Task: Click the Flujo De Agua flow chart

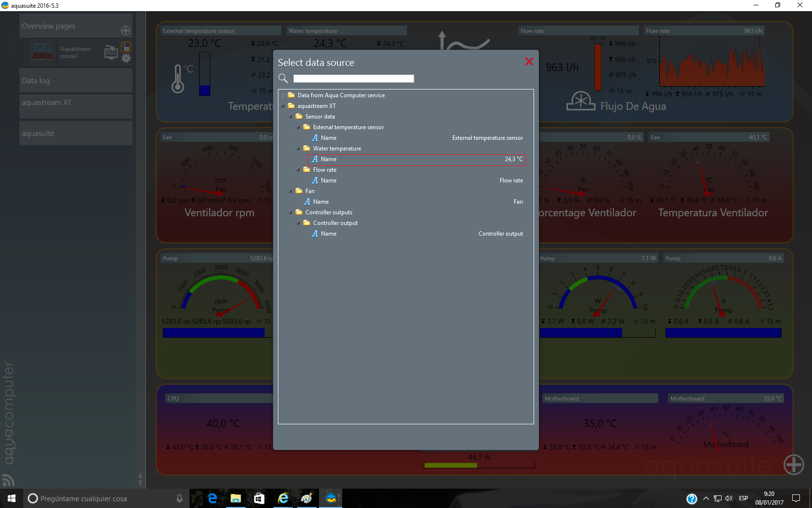Action: coord(712,62)
